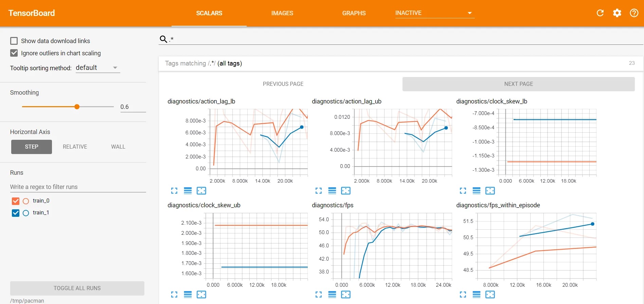Click the search magnifier icon for tags
The width and height of the screenshot is (644, 304).
coord(163,39)
